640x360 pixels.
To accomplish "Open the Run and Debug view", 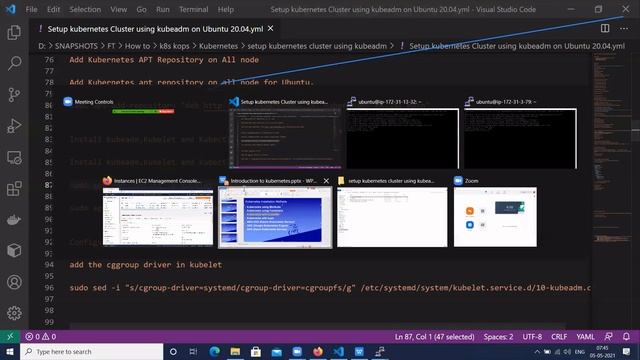I will click(x=14, y=126).
